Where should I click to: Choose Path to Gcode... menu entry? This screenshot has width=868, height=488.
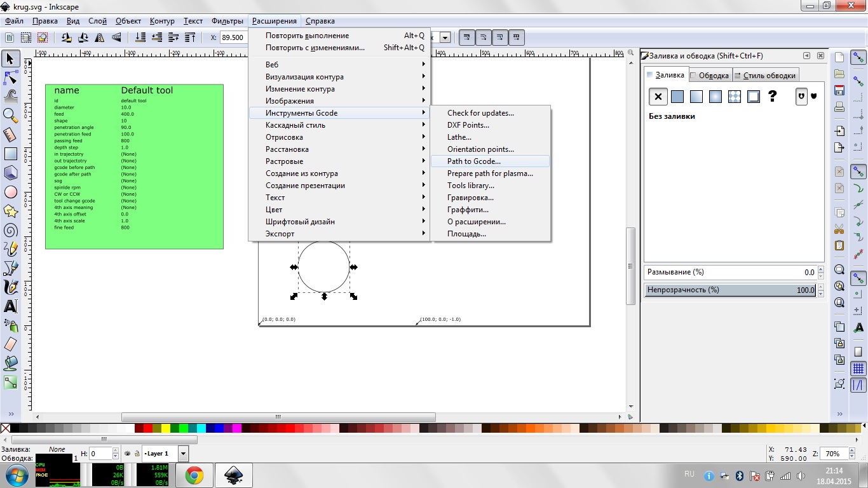coord(490,161)
